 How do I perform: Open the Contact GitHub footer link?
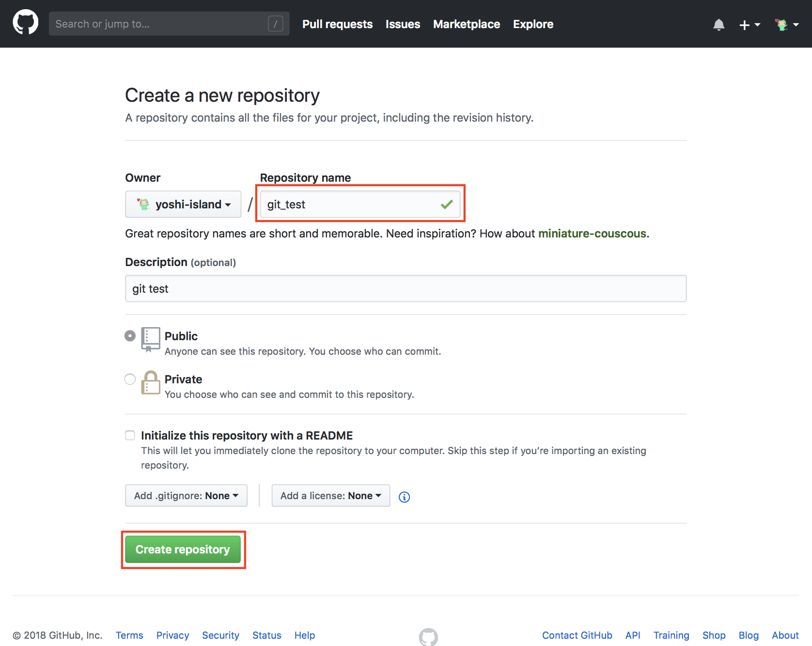tap(577, 635)
